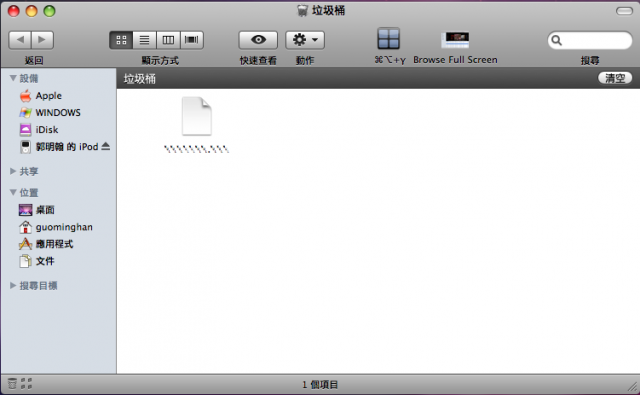
Task: Click the four-pane grid toolbar icon
Action: pyautogui.click(x=388, y=39)
